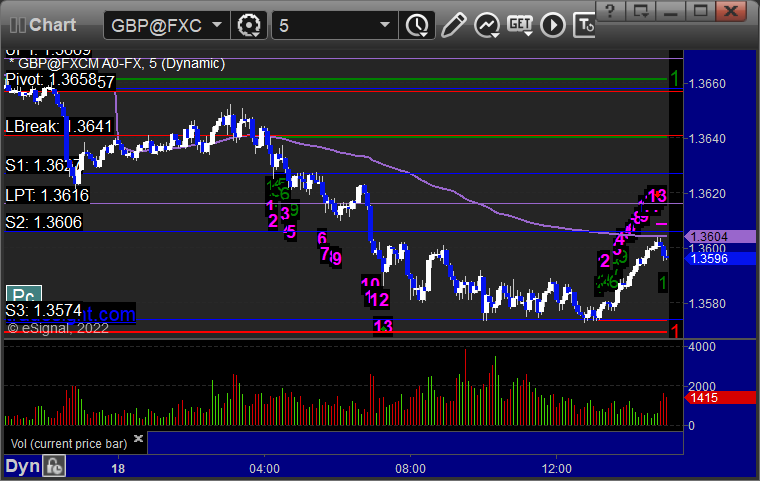Click the grip icon beside the Chart title
760x481 pixels.
point(17,25)
